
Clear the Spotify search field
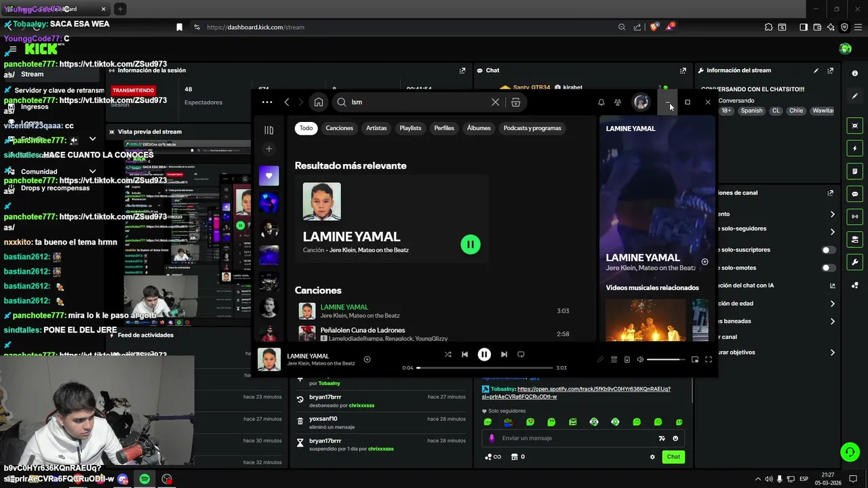coord(495,102)
